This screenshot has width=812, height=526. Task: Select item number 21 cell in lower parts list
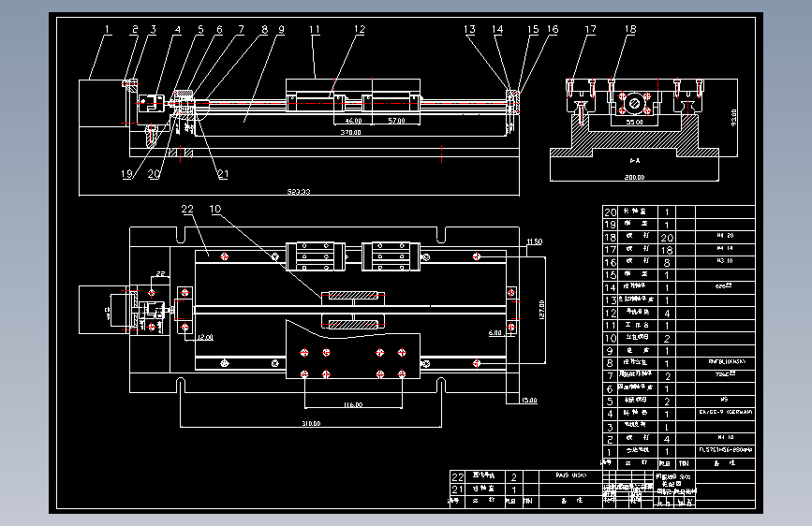pyautogui.click(x=457, y=489)
